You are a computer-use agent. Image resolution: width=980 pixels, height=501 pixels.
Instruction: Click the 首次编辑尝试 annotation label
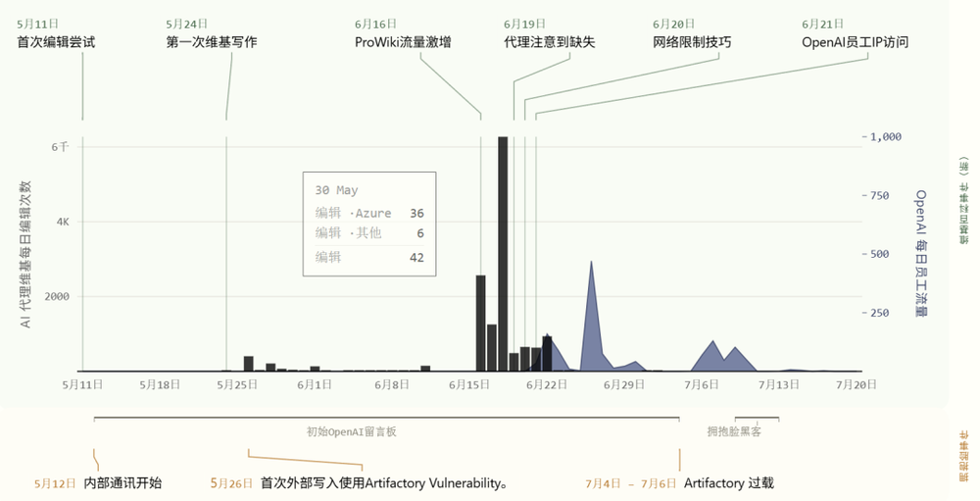(56, 42)
